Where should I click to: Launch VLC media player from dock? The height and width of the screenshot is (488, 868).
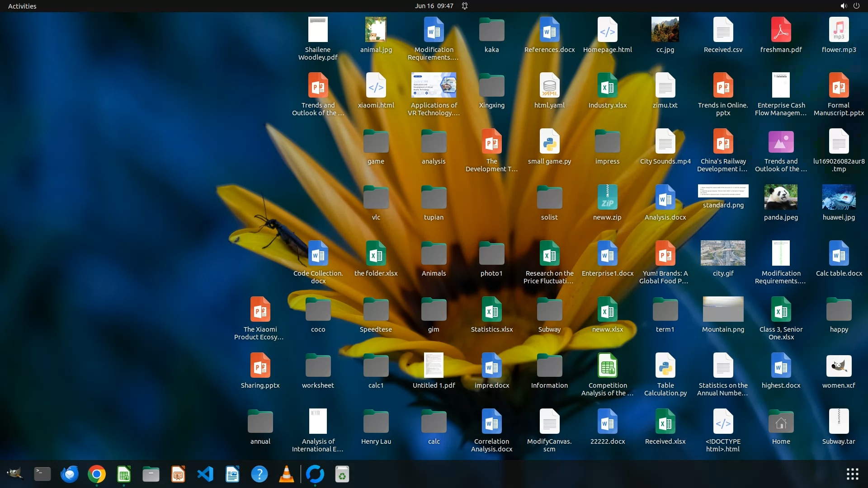[x=287, y=474]
